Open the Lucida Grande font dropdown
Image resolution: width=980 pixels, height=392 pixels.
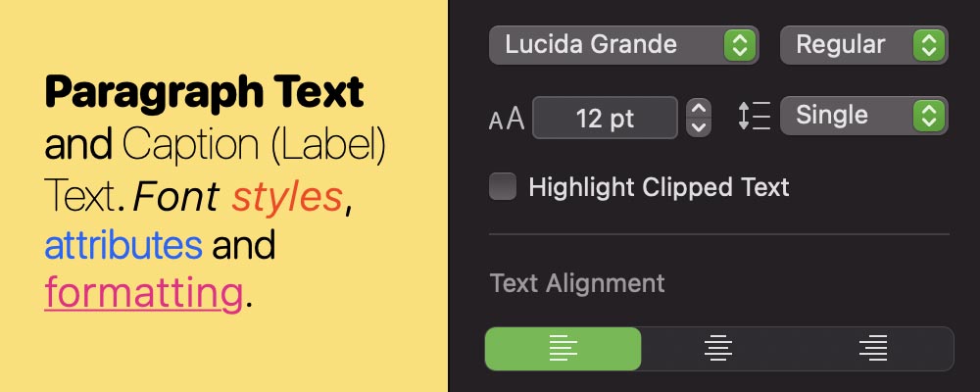621,44
